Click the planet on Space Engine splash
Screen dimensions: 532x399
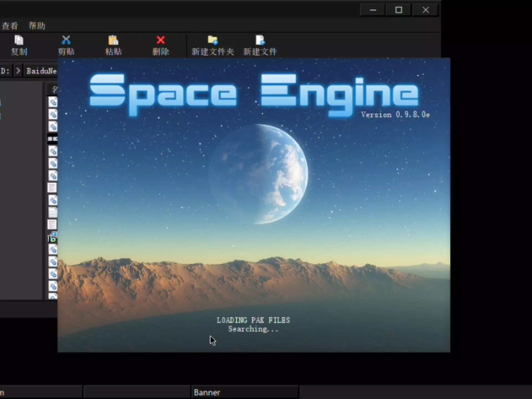(x=259, y=174)
